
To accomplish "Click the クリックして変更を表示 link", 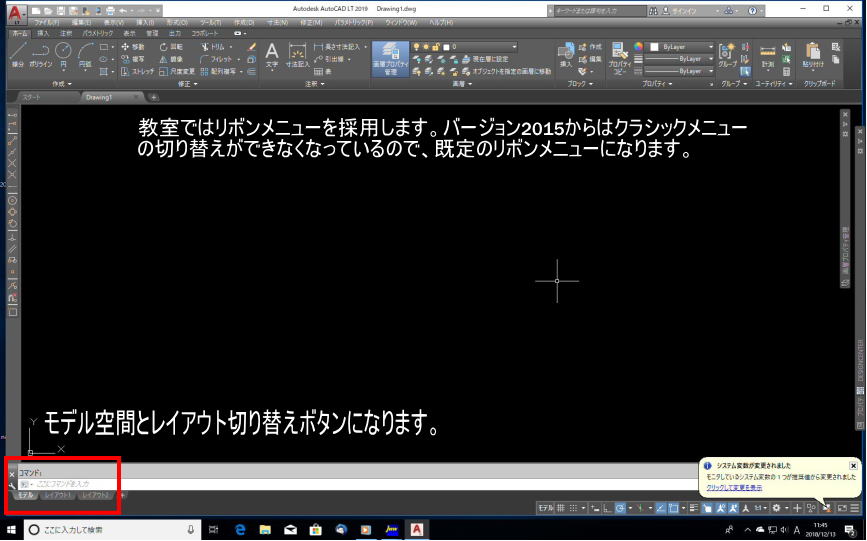I will tap(734, 487).
